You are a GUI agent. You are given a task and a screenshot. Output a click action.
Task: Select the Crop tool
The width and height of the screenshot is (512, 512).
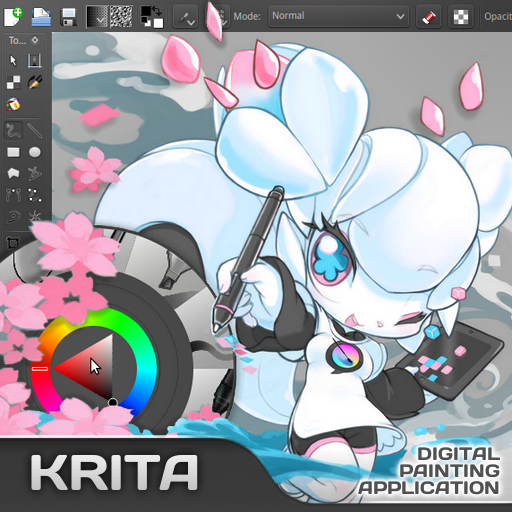point(13,243)
